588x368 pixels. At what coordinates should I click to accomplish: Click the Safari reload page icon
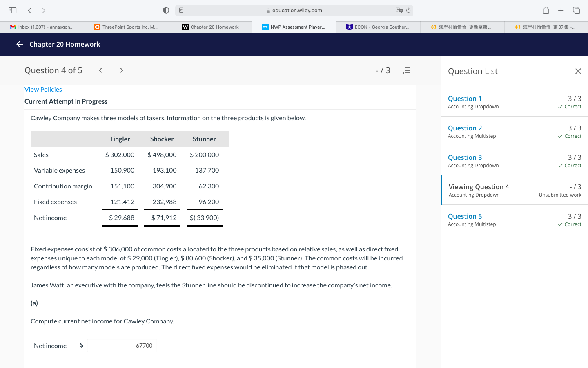pos(409,10)
